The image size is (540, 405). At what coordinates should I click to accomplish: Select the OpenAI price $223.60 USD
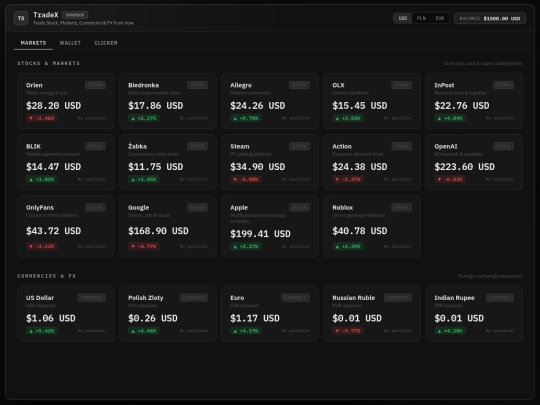(x=464, y=167)
